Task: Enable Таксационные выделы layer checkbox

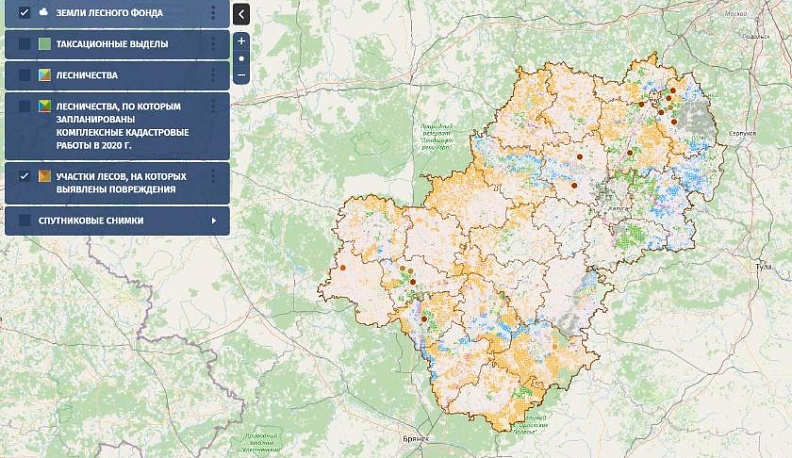Action: coord(24,44)
